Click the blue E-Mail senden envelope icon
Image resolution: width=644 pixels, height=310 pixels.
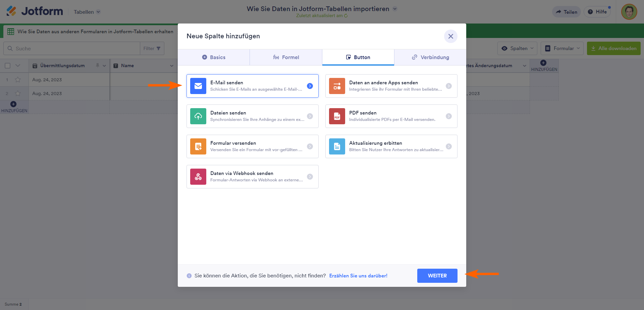pos(198,86)
